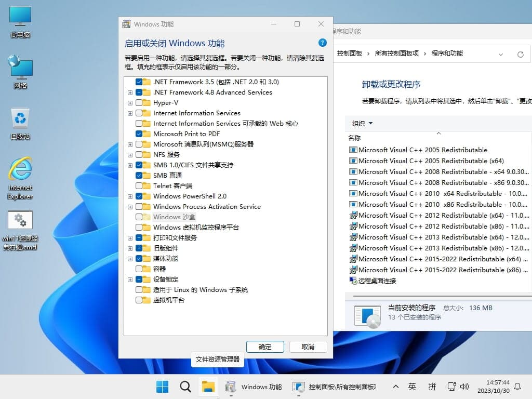Expand the 媒体功能 tree node
The height and width of the screenshot is (399, 532).
click(x=129, y=258)
